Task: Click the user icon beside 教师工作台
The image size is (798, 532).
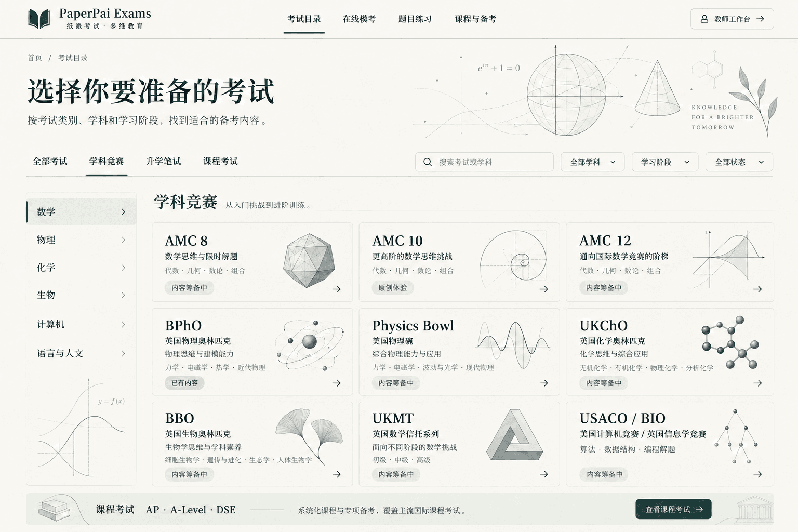Action: click(704, 19)
